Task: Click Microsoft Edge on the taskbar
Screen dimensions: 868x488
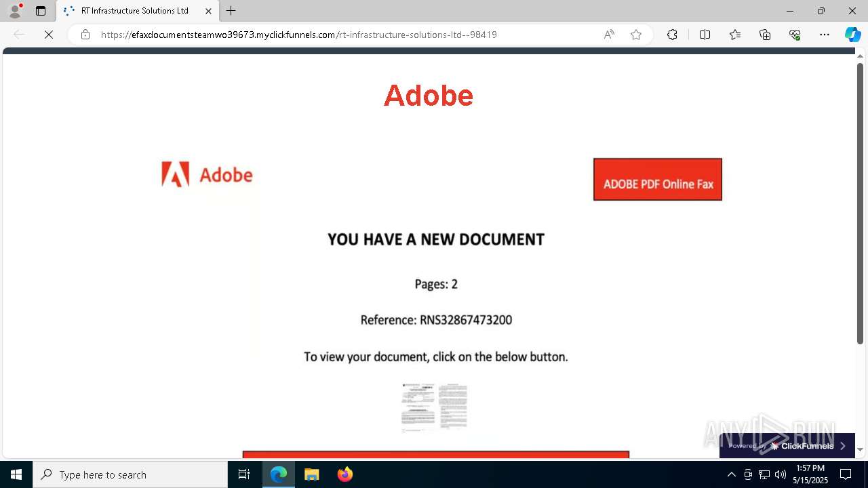Action: pyautogui.click(x=279, y=474)
